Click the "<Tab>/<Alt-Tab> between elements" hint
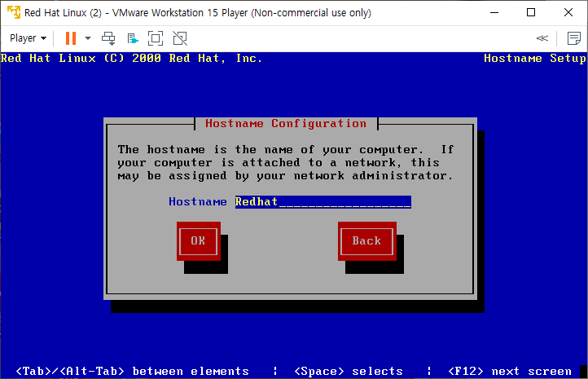 (x=133, y=371)
